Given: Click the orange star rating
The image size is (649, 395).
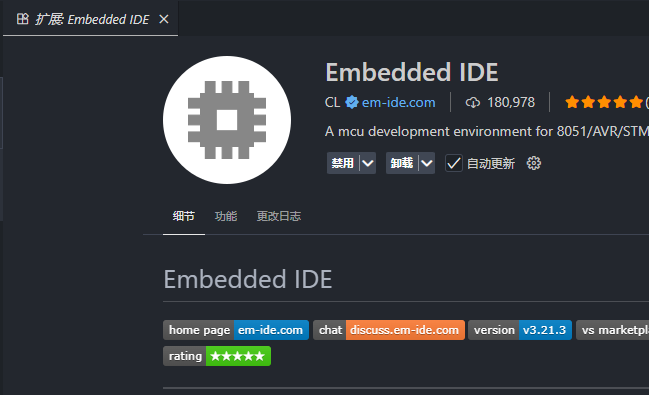Looking at the screenshot, I should pyautogui.click(x=604, y=102).
